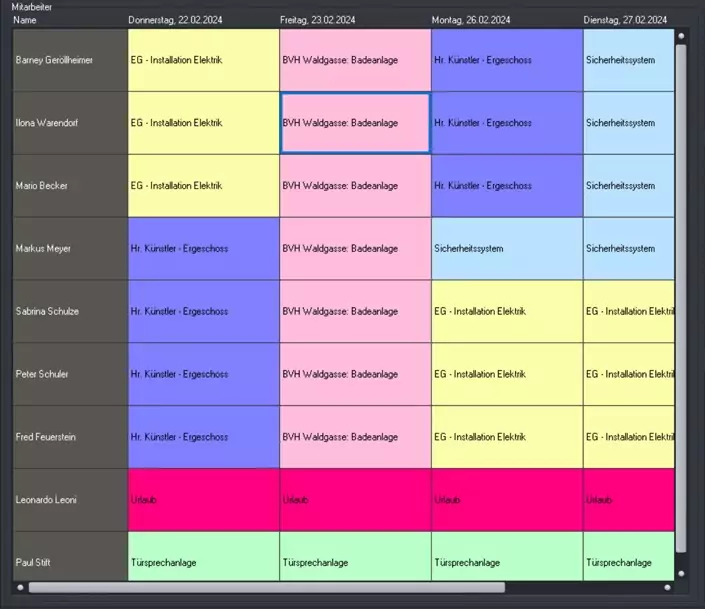Select Barney Geröllheimer's Tuesday Sicherheitssystem cell
Screen dimensions: 705x609
(x=629, y=60)
